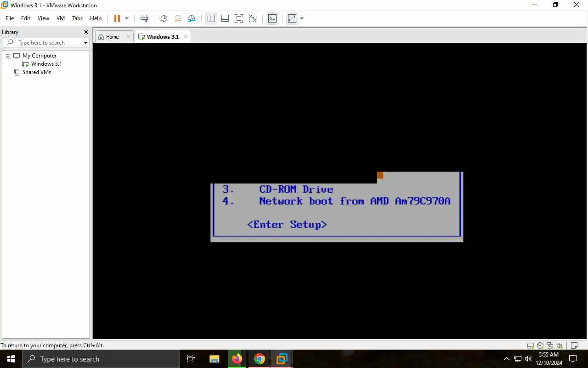Open the Tabs menu
Image resolution: width=588 pixels, height=368 pixels.
[x=77, y=18]
